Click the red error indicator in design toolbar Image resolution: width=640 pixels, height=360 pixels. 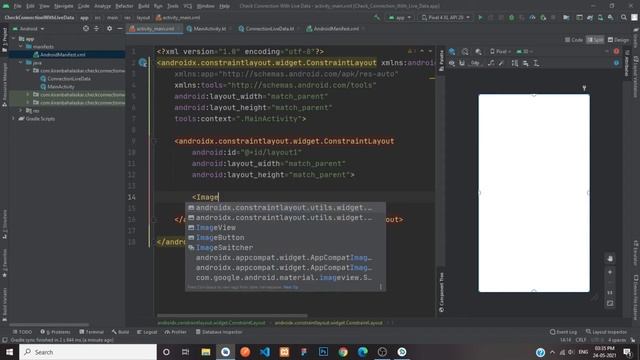[616, 51]
